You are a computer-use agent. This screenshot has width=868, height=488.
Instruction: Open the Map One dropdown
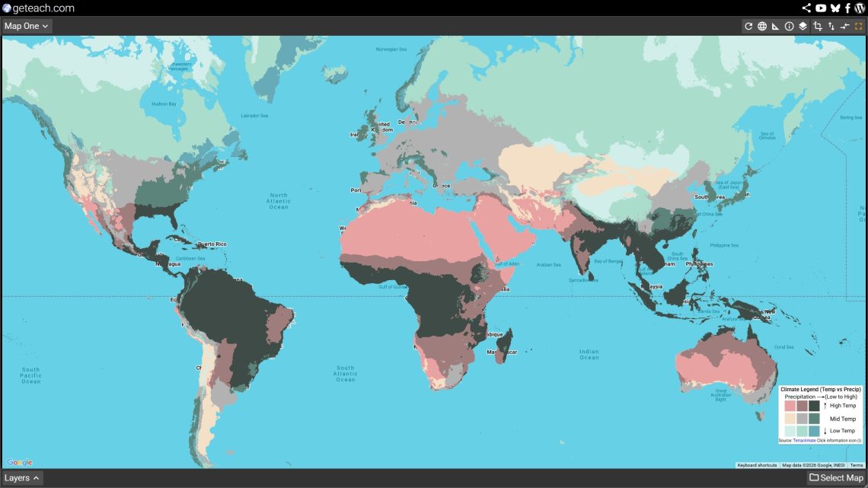pos(27,26)
